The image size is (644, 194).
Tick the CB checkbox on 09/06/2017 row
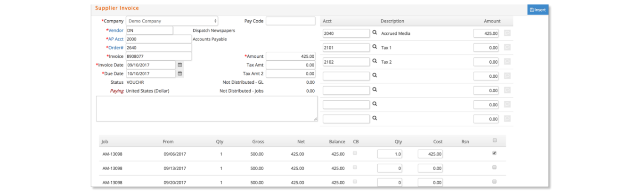(x=355, y=153)
